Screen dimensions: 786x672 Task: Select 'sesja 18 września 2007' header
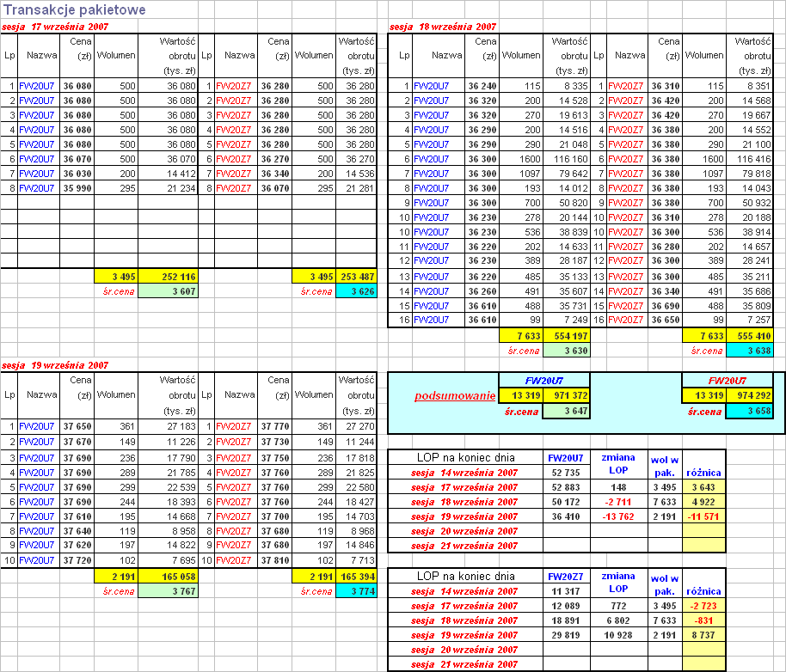click(443, 27)
